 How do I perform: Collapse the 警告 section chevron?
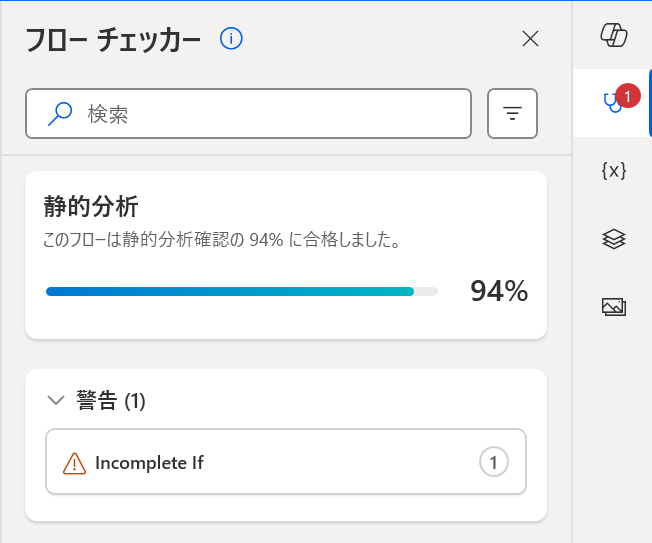click(56, 401)
